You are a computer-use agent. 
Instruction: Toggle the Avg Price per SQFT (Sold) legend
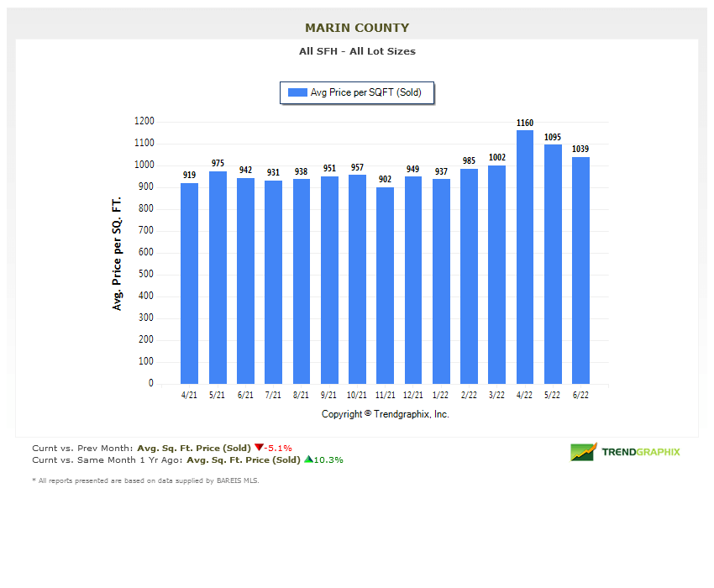point(357,93)
